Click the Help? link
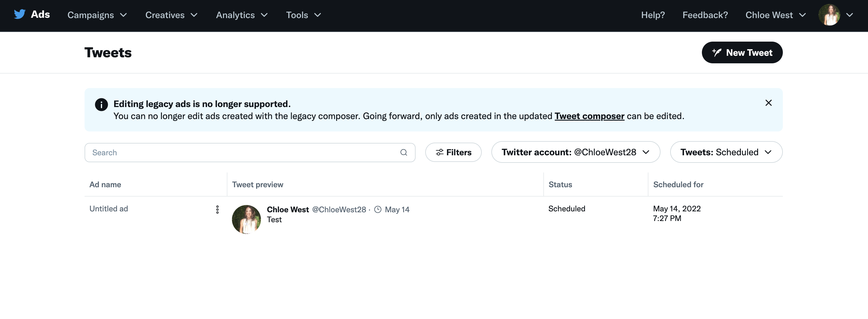Screen dimensions: 868x319 pos(653,15)
